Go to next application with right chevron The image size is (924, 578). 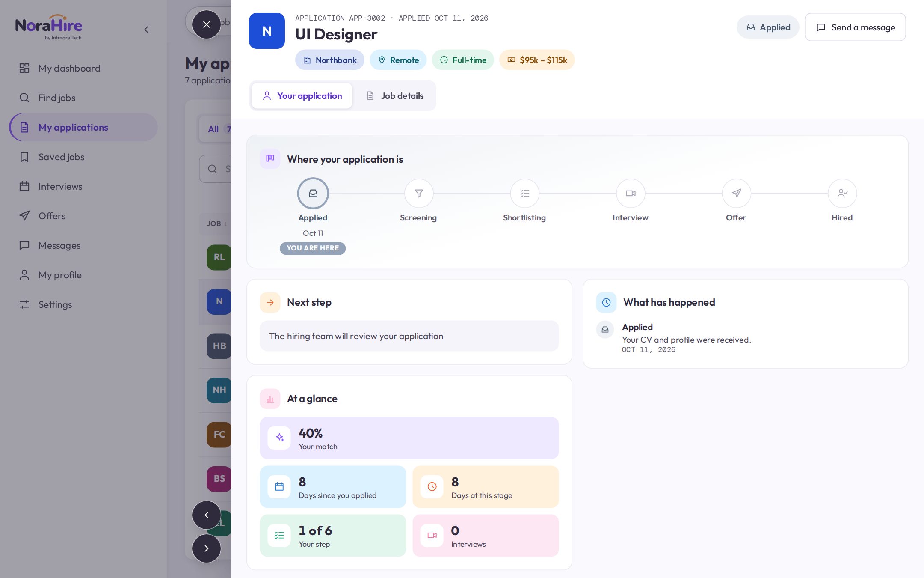[206, 548]
